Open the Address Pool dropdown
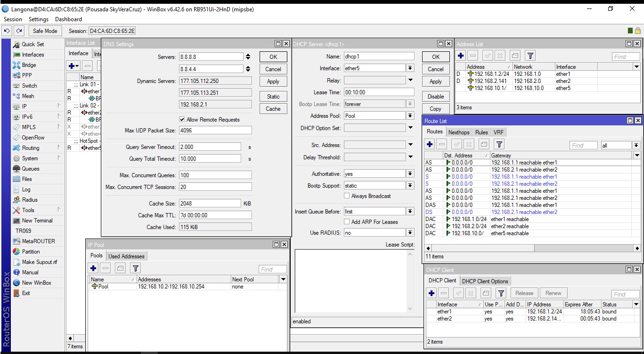 point(410,116)
